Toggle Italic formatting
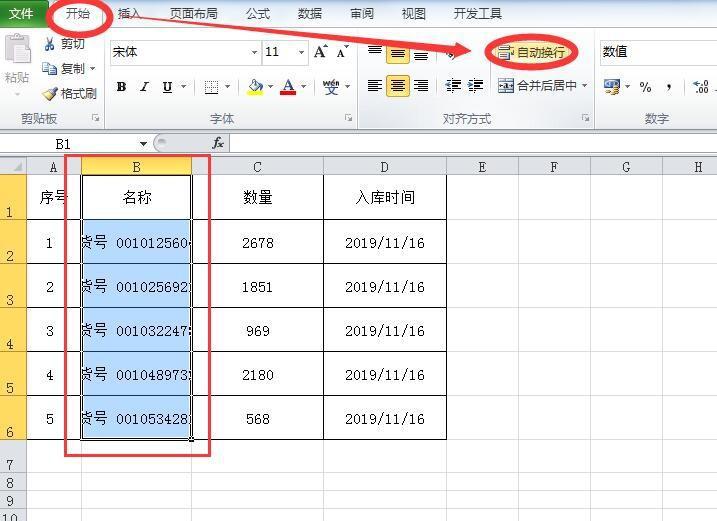The width and height of the screenshot is (717, 521). pyautogui.click(x=144, y=86)
